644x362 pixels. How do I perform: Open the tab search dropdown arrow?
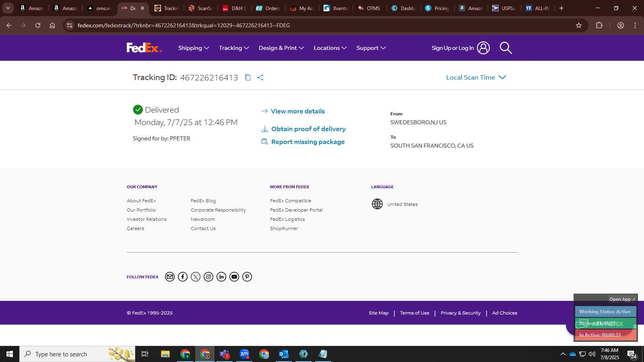8,8
